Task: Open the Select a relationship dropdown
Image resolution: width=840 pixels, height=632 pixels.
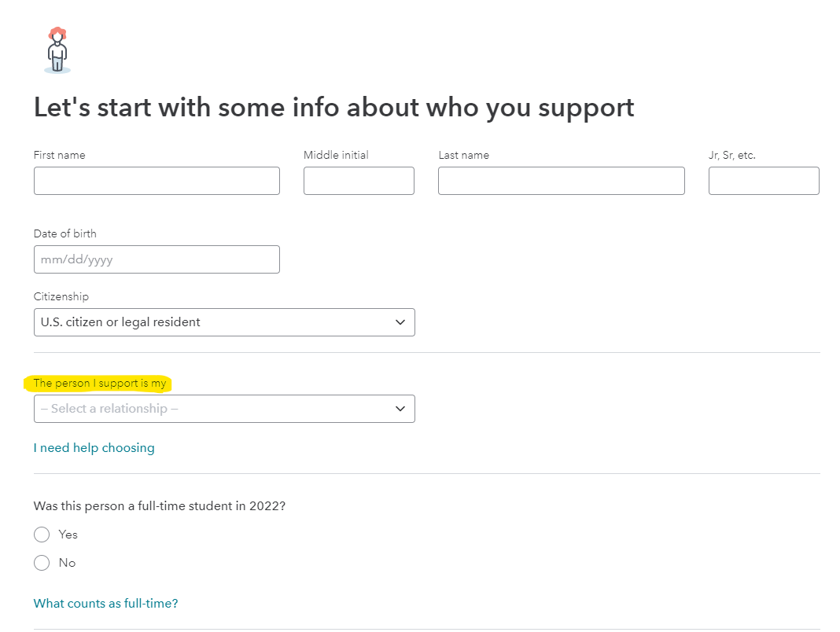Action: [x=224, y=409]
